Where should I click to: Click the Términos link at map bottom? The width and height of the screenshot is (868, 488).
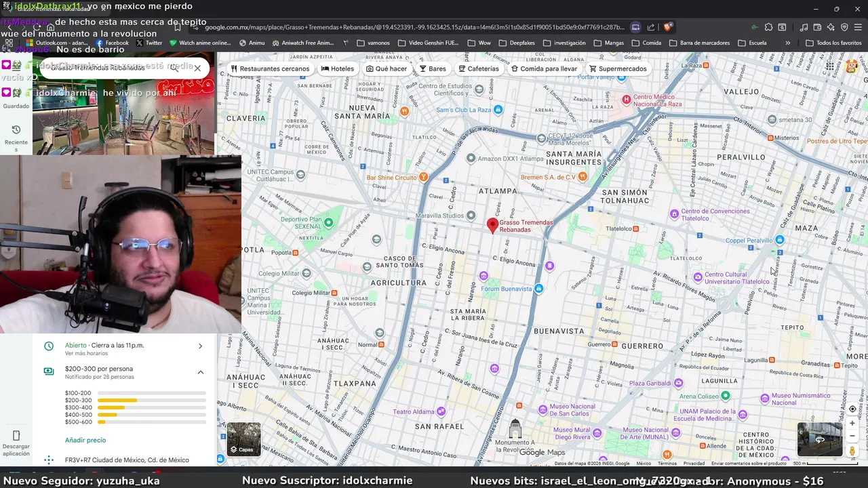coord(667,464)
